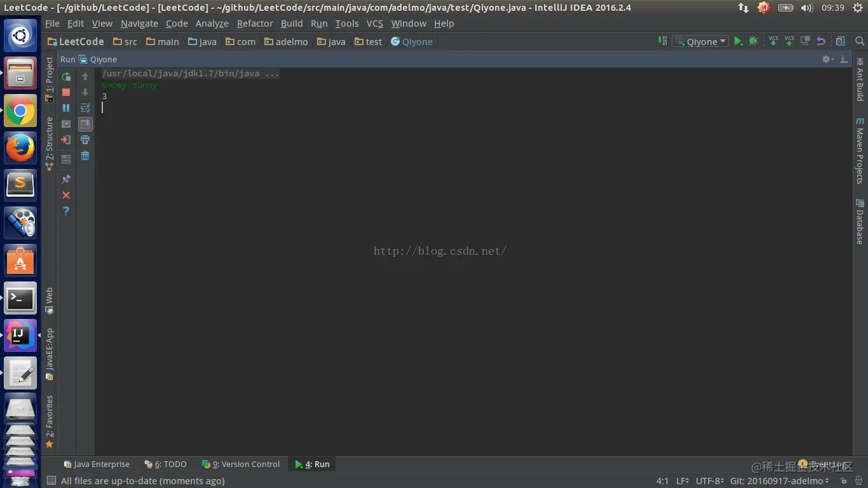Pause the output with the pause icon
Viewport: 868px width, 488px height.
tap(66, 108)
